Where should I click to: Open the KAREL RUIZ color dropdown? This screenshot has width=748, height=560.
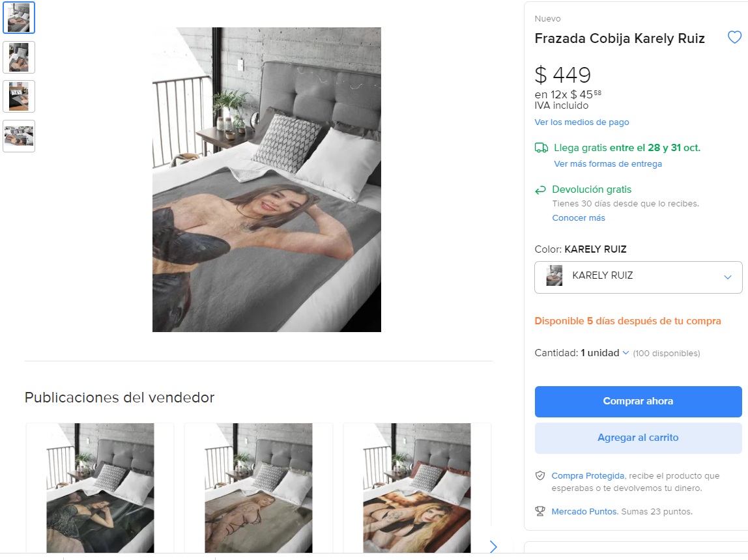638,277
